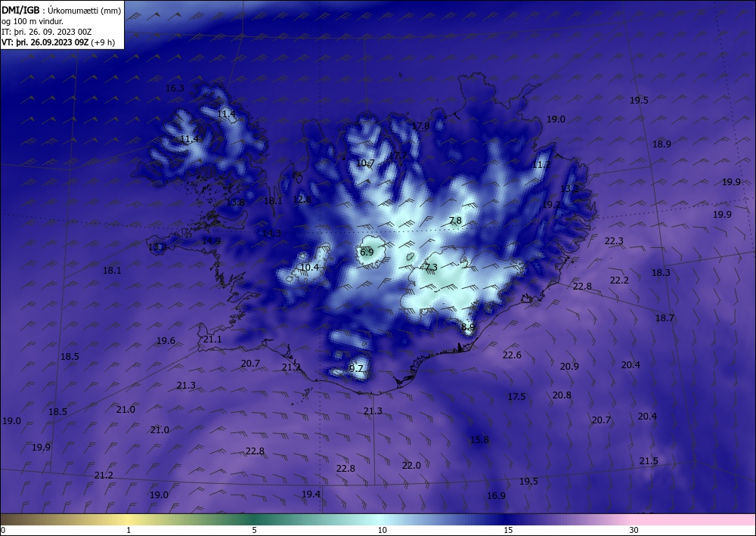Click the 'DMI/IGB : Úrkomumætti (mm)' title line
756x536 pixels.
point(61,11)
